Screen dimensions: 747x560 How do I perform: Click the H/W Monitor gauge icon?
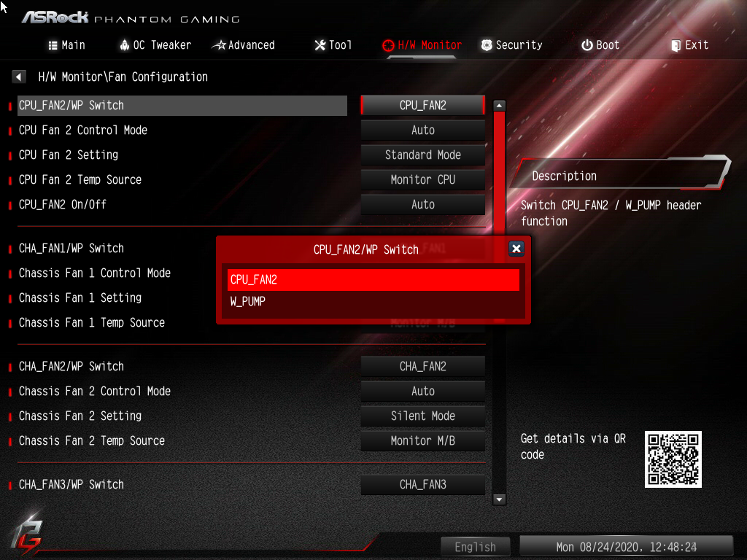[x=388, y=45]
